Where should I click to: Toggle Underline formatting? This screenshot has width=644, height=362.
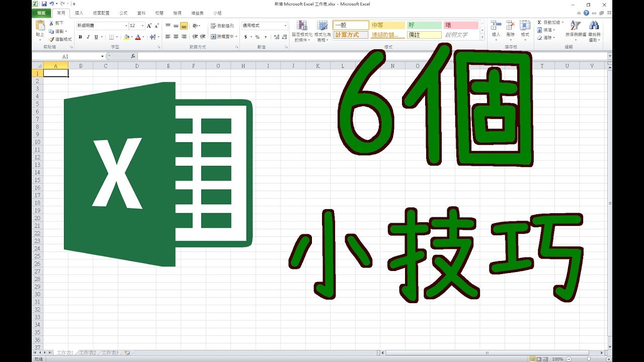[96, 37]
